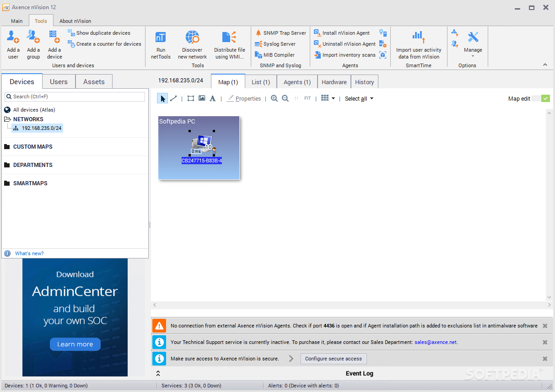The height and width of the screenshot is (392, 555).
Task: Dismiss the secure access notice
Action: click(x=545, y=359)
